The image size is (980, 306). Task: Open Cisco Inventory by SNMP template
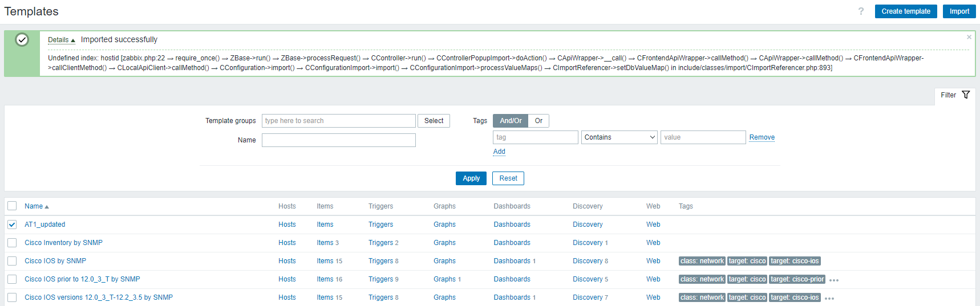[63, 243]
